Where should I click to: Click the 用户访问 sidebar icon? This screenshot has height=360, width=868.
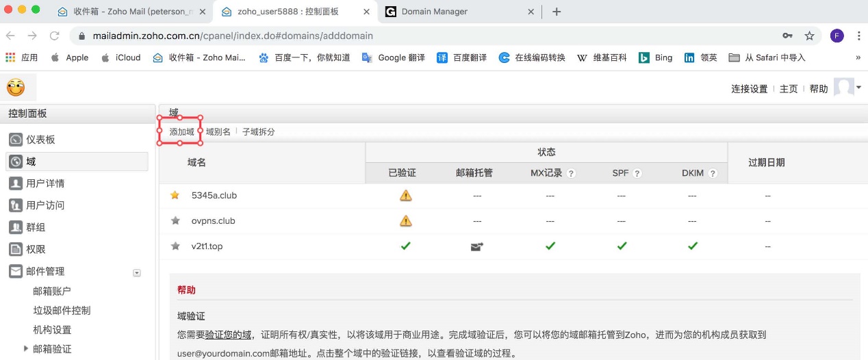pyautogui.click(x=16, y=205)
